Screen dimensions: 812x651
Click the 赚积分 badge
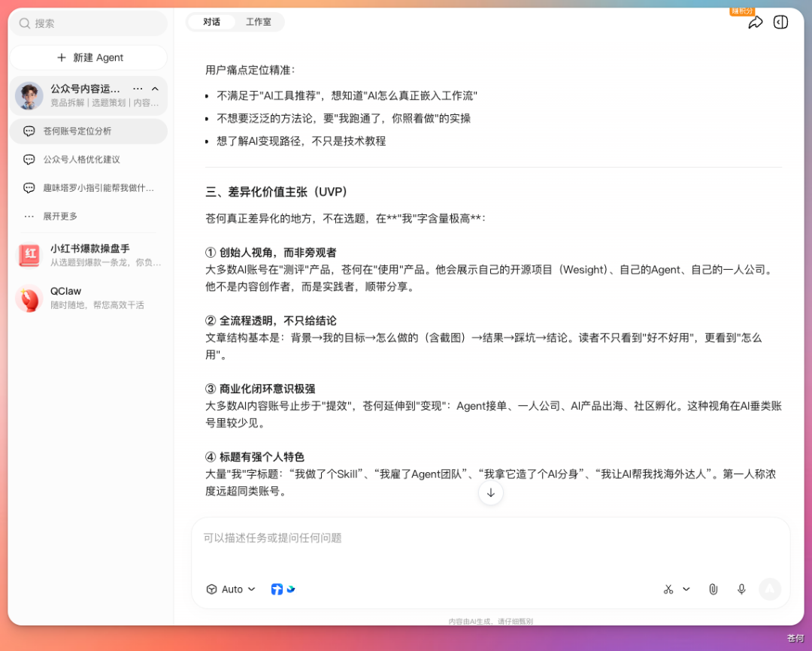[x=742, y=11]
